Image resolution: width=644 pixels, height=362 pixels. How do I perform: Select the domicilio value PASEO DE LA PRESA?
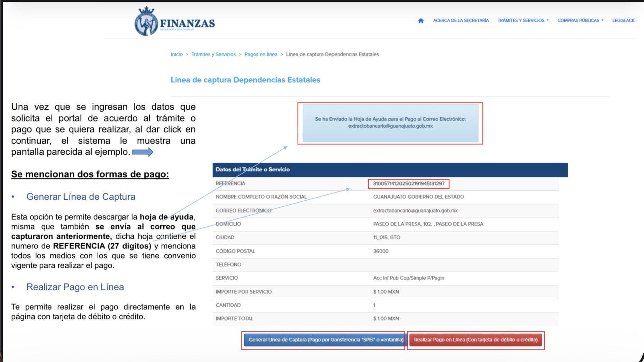428,224
